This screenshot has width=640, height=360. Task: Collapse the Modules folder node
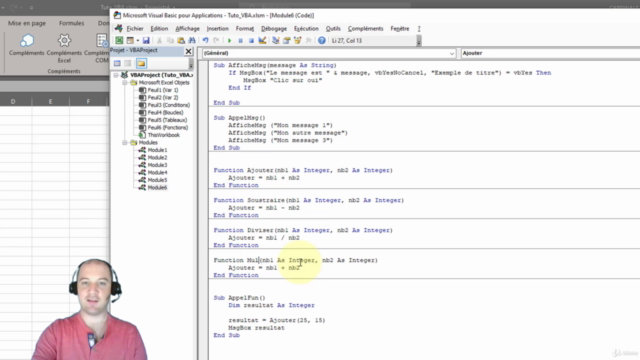pyautogui.click(x=124, y=142)
